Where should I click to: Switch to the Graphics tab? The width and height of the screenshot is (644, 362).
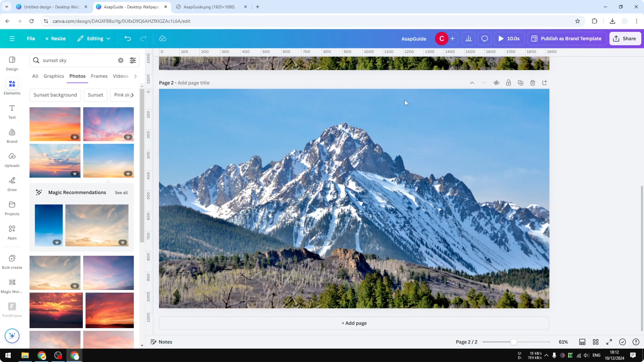(x=54, y=76)
